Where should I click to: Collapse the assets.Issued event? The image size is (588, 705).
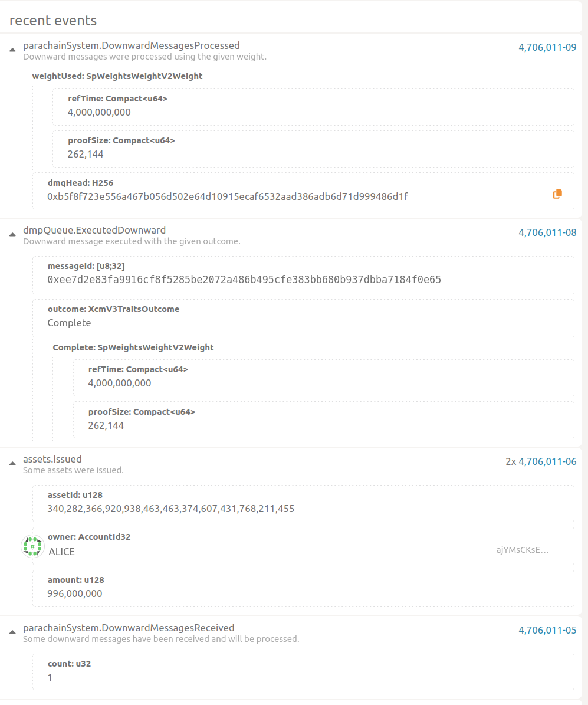coord(12,464)
